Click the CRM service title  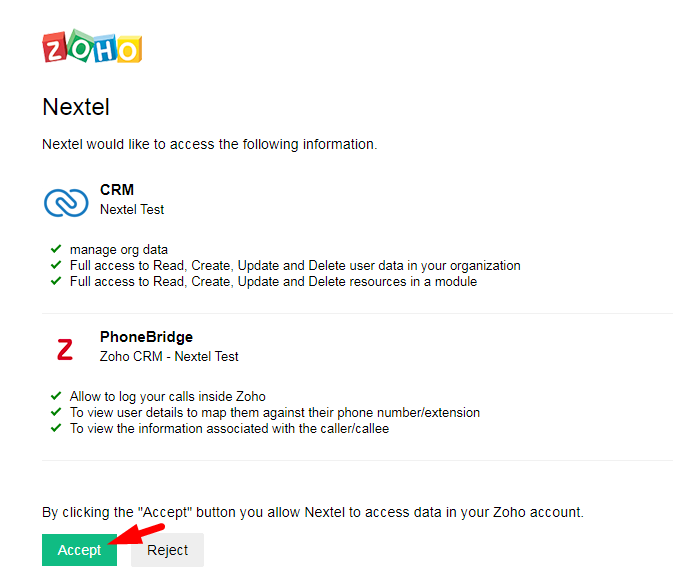click(117, 190)
